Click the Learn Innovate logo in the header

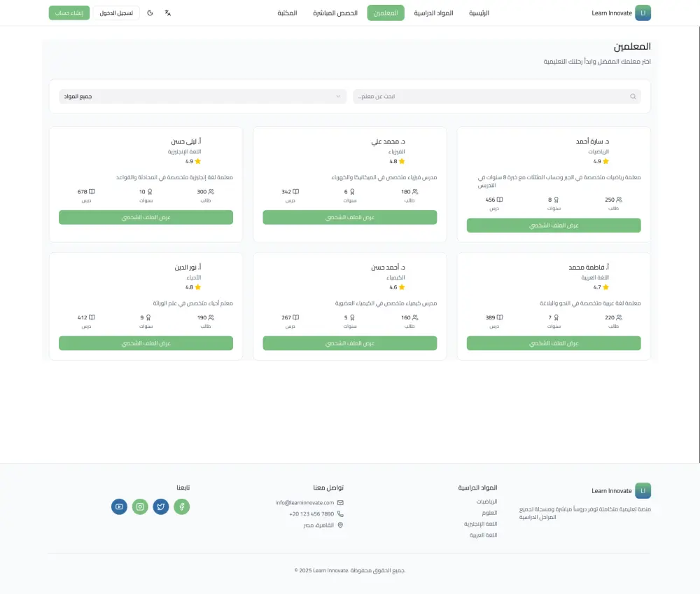tap(621, 12)
